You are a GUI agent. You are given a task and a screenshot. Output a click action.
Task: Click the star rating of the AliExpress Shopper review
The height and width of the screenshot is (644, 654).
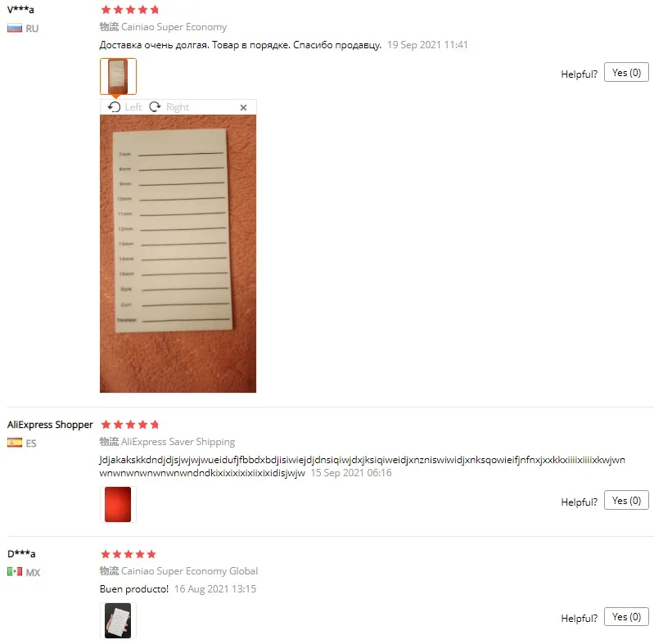(130, 425)
